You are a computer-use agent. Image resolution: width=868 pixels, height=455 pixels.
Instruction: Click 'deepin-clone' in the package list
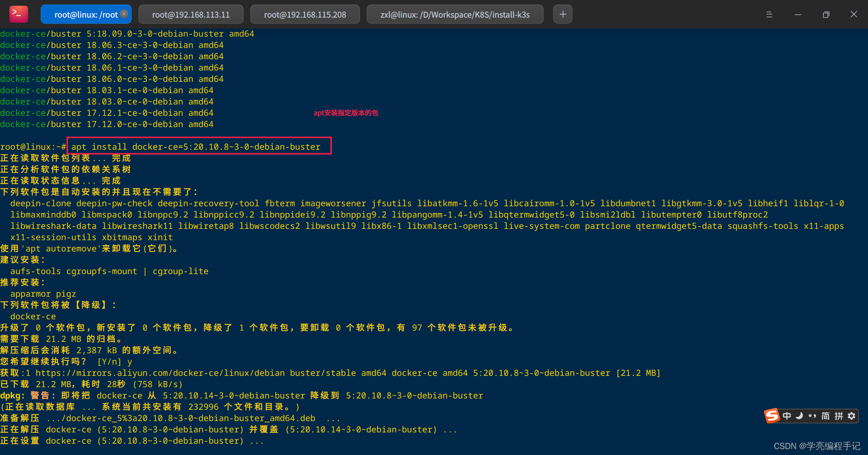click(x=41, y=203)
